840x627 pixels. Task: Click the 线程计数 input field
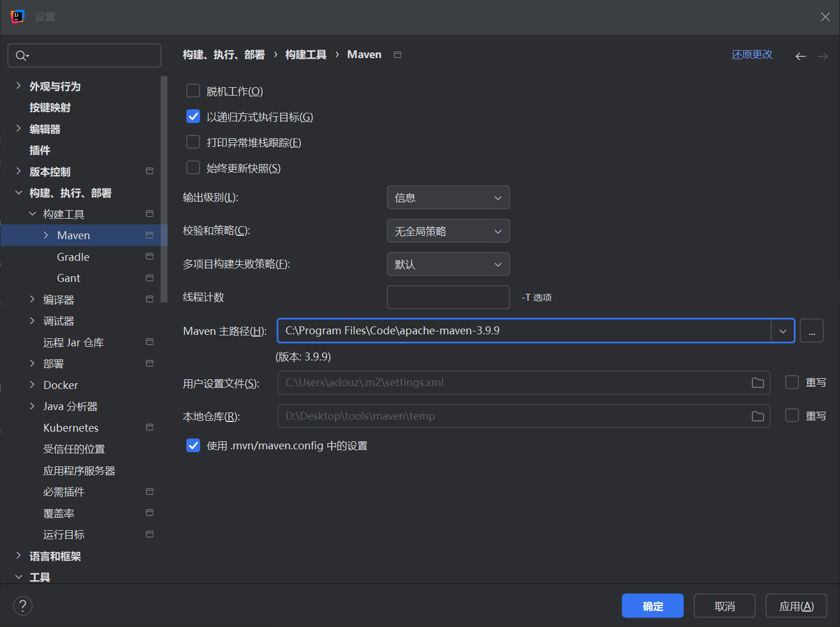[x=448, y=297]
